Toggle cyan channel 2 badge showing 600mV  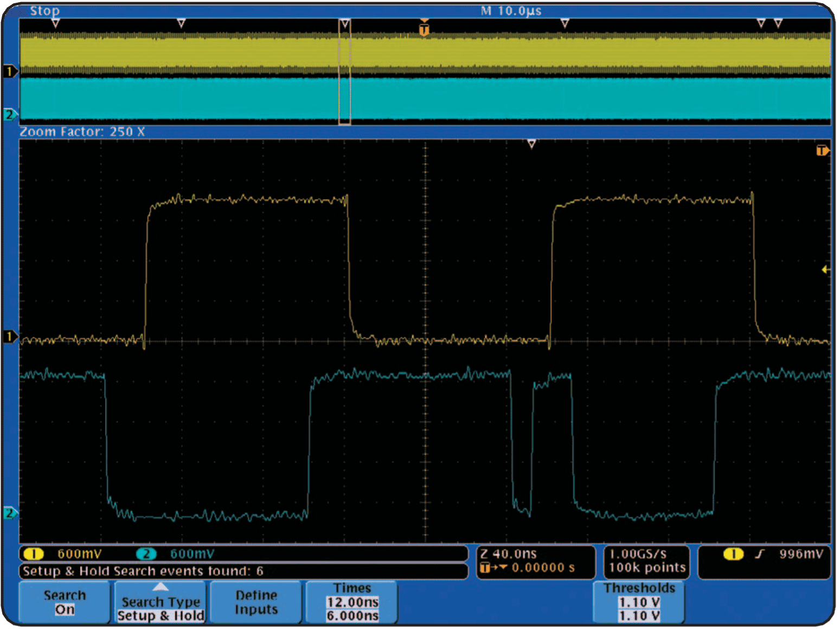[146, 553]
